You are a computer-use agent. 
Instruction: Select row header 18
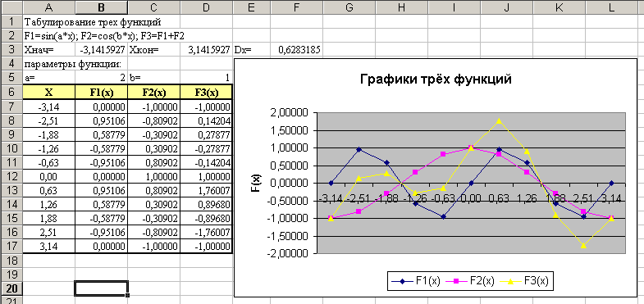pyautogui.click(x=11, y=261)
